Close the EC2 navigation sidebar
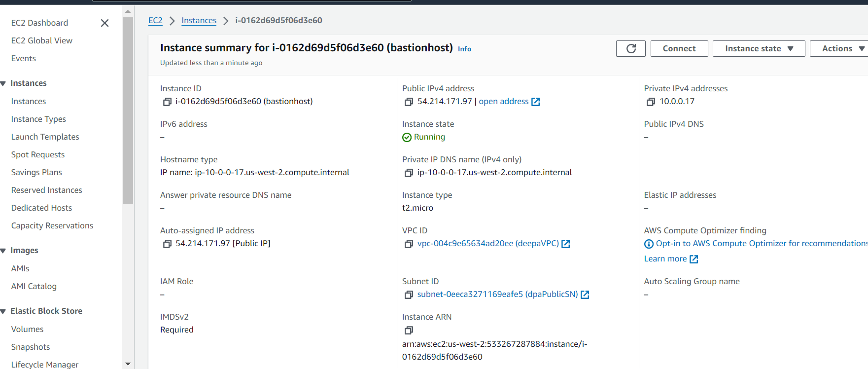868x369 pixels. [104, 23]
